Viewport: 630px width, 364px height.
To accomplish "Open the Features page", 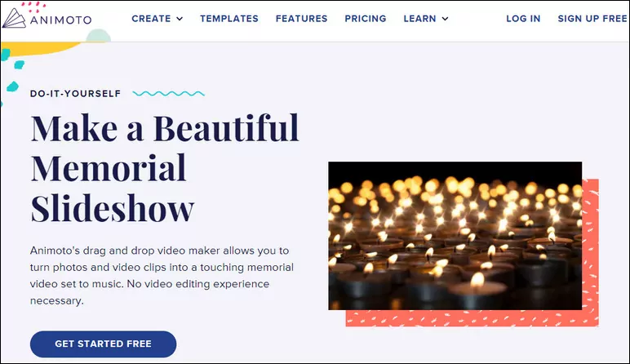I will pyautogui.click(x=301, y=19).
